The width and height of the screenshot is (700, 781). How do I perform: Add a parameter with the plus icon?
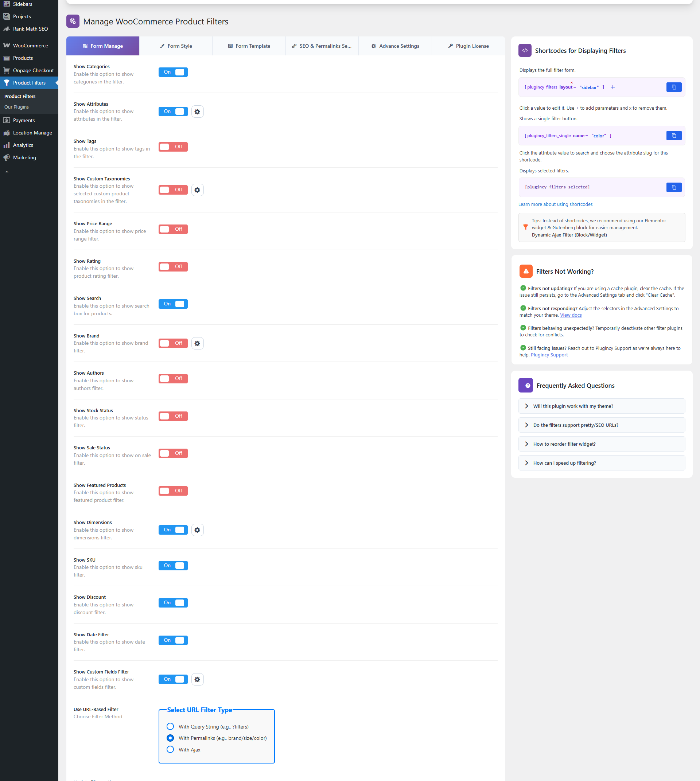click(x=613, y=87)
